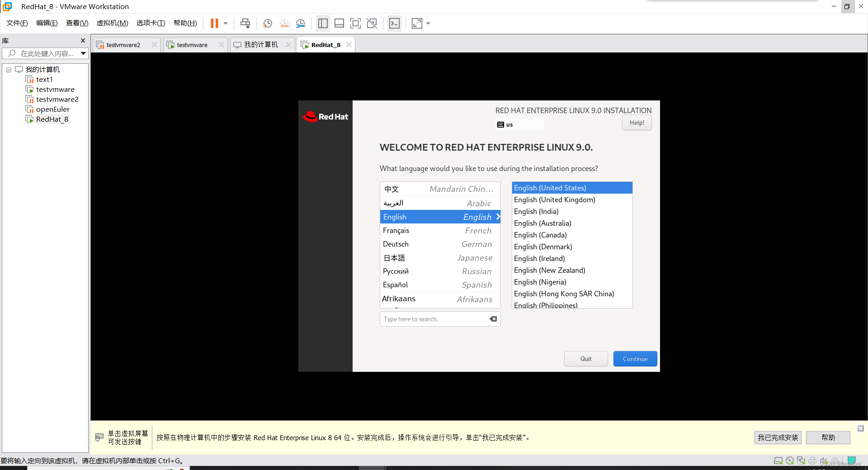
Task: Pause the virtual machine with the orange icon
Action: click(x=214, y=24)
